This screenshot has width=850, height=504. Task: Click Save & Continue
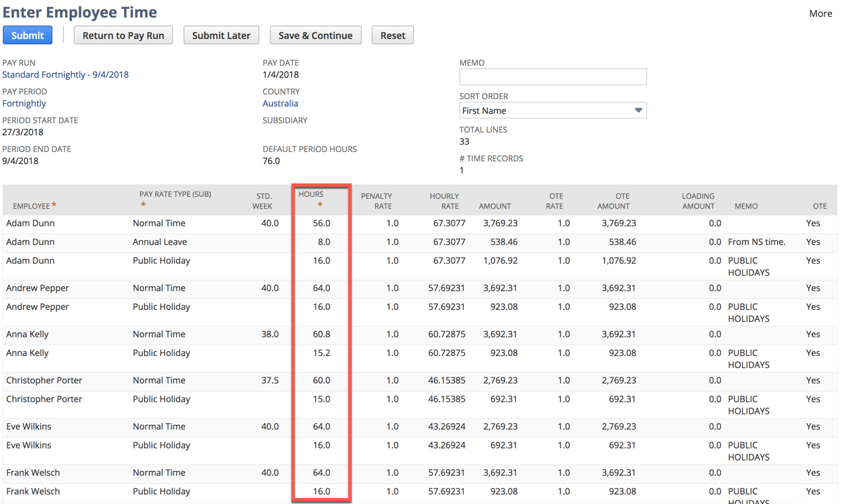coord(315,35)
